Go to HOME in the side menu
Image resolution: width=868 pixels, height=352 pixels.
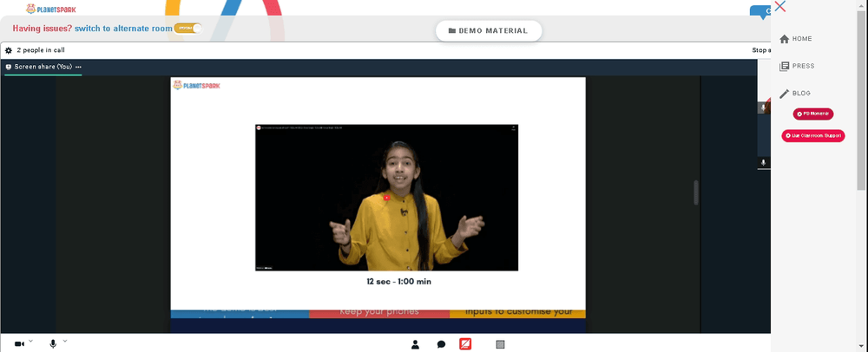795,39
